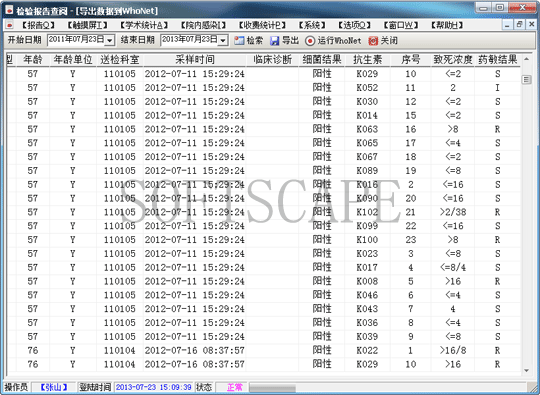
Task: Click the 采样时间 column header
Action: 195,60
